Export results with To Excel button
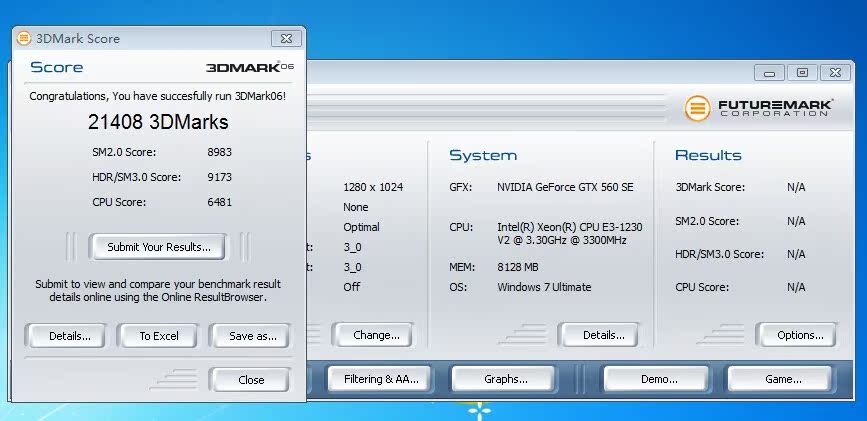Screen dimensions: 867x421 tap(158, 336)
